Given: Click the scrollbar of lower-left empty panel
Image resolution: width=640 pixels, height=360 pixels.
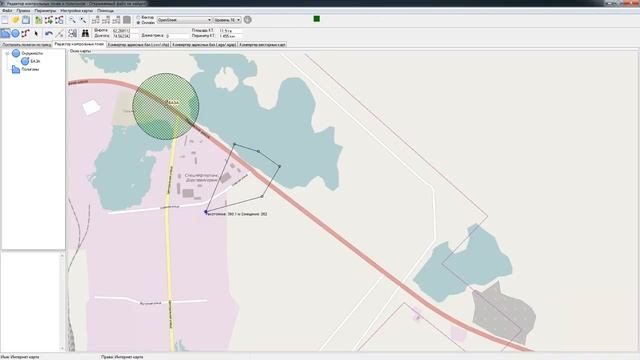Looking at the screenshot, I should pos(62,302).
